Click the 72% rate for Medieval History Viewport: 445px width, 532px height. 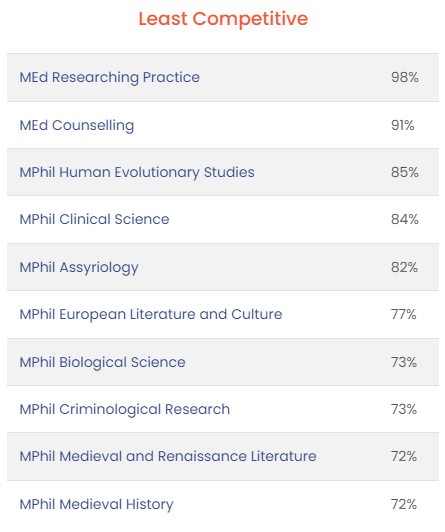point(404,505)
